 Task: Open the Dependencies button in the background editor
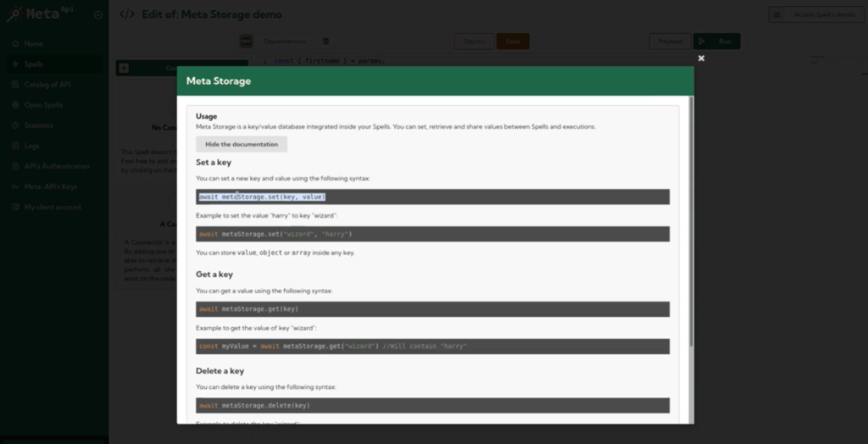(285, 42)
